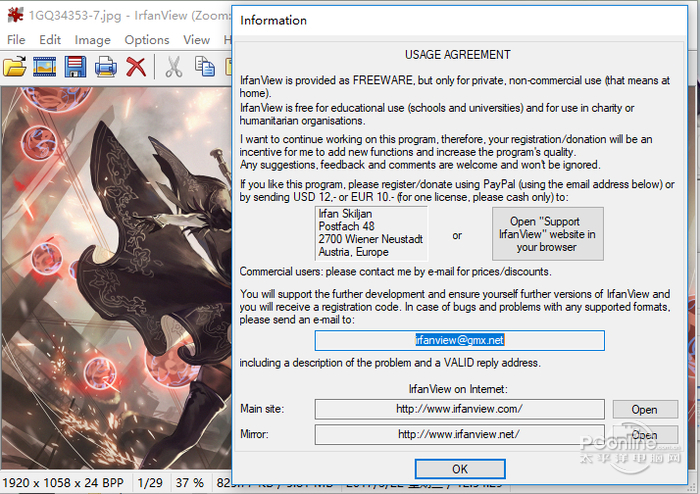The width and height of the screenshot is (700, 494).
Task: Click the 37 % zoom status entry
Action: pos(190,483)
